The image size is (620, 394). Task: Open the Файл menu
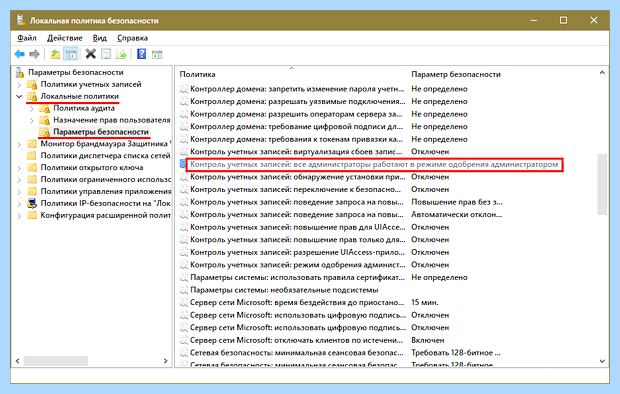point(27,38)
